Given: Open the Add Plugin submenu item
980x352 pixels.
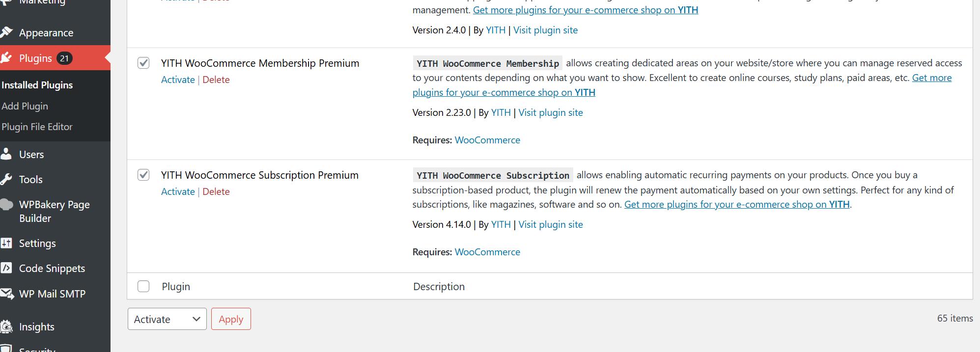Looking at the screenshot, I should [25, 106].
